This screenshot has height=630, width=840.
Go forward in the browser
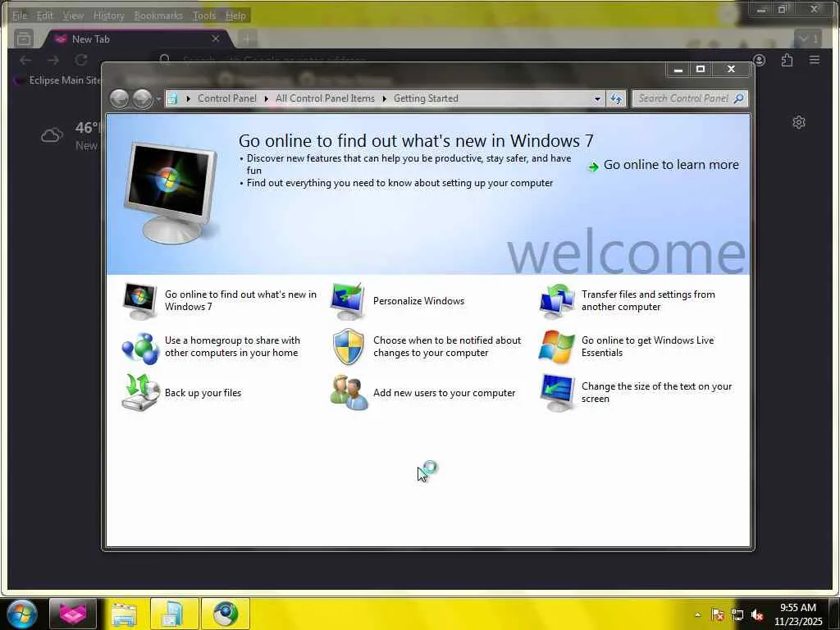[x=53, y=60]
